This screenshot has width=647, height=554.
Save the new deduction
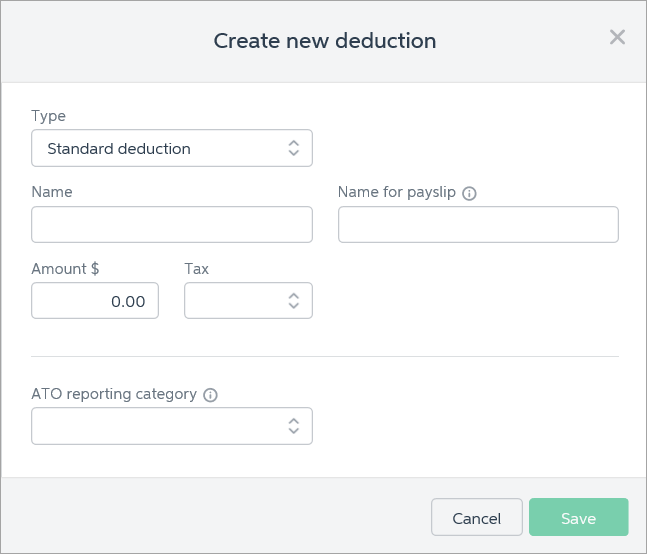click(x=578, y=518)
